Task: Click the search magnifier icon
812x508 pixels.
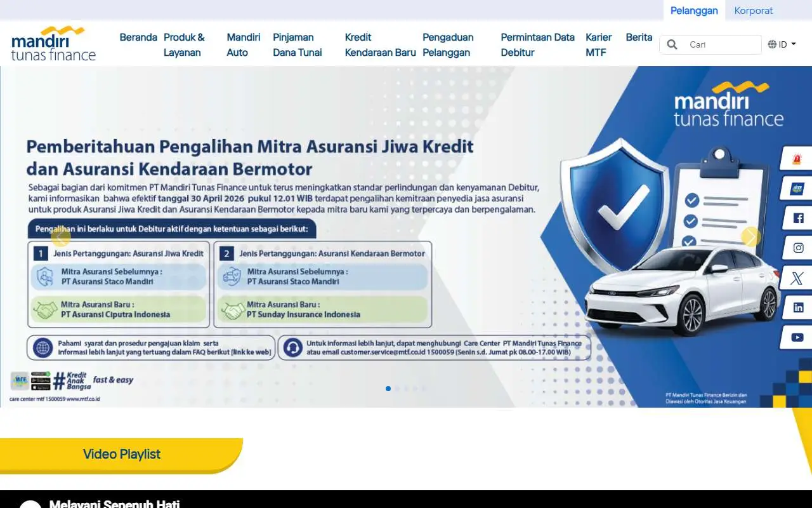Action: (x=672, y=44)
